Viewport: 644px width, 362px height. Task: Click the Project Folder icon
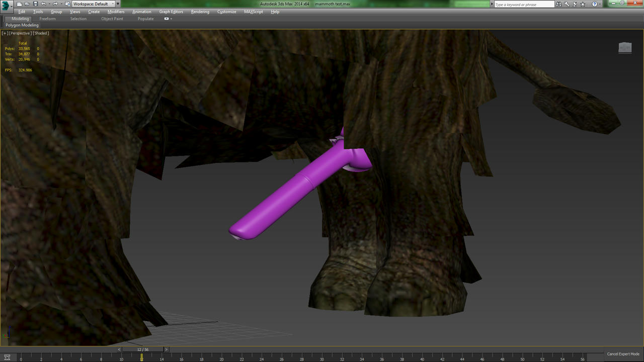67,4
